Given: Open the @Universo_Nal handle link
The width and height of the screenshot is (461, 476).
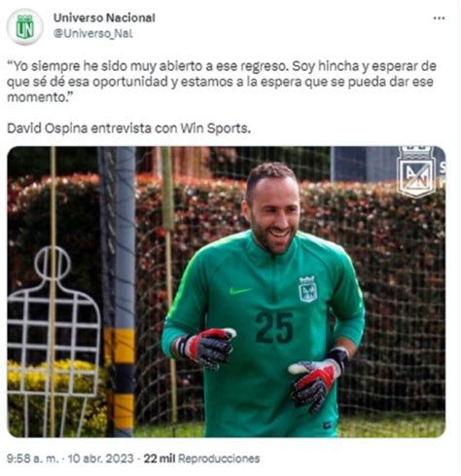Looking at the screenshot, I should pos(93,34).
